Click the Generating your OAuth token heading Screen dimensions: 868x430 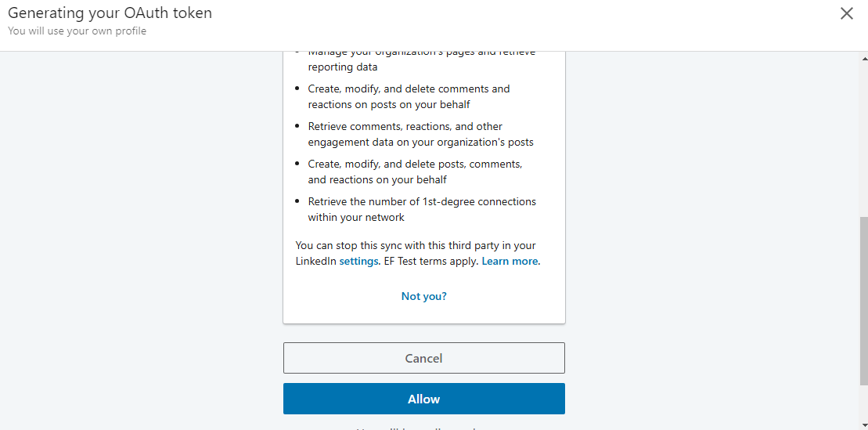tap(110, 13)
